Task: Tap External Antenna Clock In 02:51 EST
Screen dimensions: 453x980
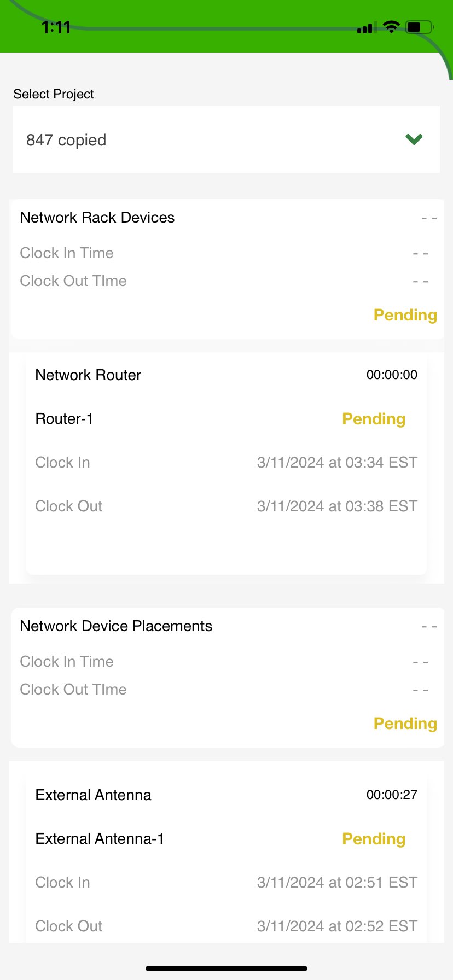Action: pyautogui.click(x=337, y=883)
